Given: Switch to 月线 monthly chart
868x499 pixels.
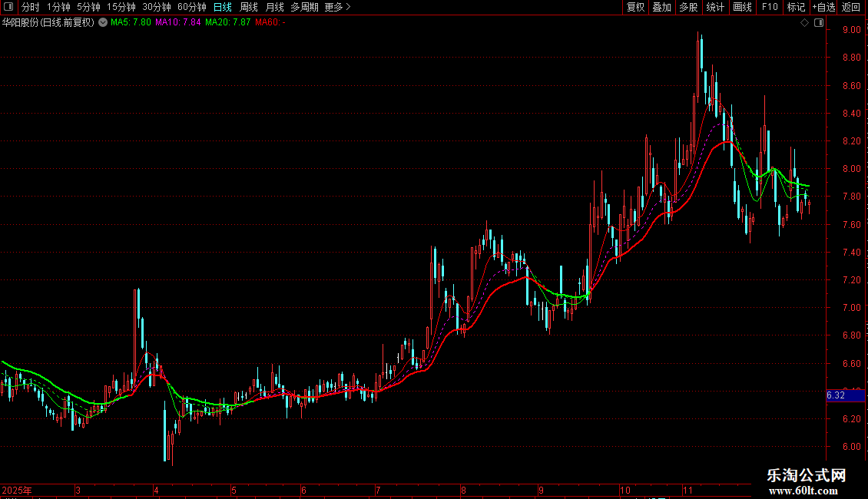Looking at the screenshot, I should point(274,7).
